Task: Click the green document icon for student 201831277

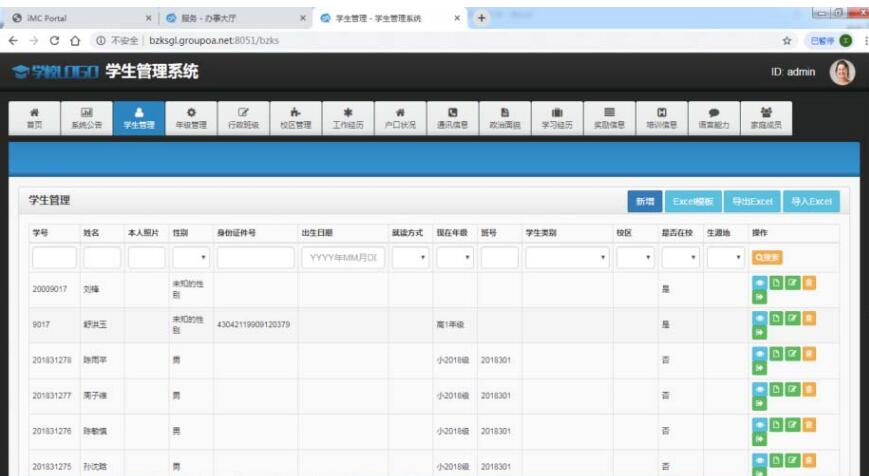Action: (776, 390)
